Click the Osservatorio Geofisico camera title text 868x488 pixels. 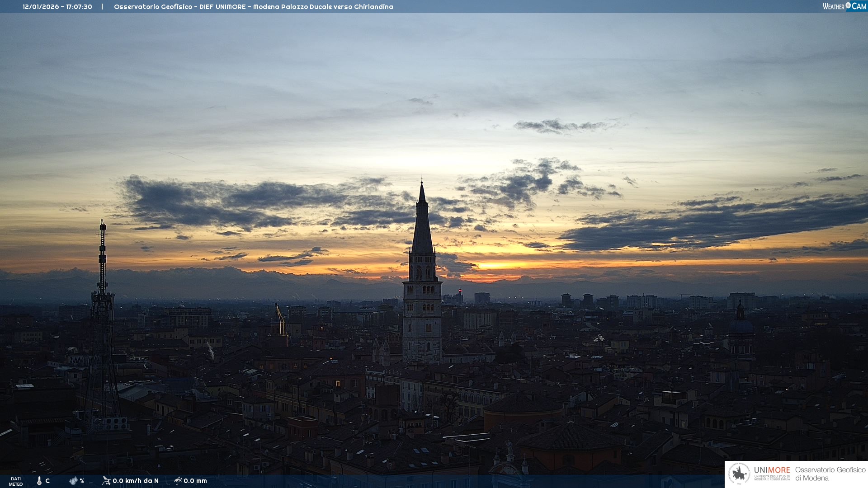[253, 7]
